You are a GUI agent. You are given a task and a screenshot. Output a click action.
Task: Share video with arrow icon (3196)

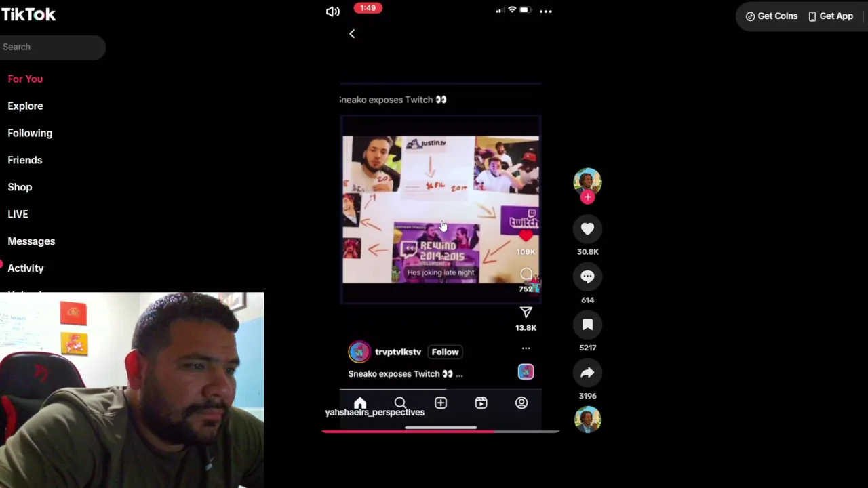(x=587, y=373)
